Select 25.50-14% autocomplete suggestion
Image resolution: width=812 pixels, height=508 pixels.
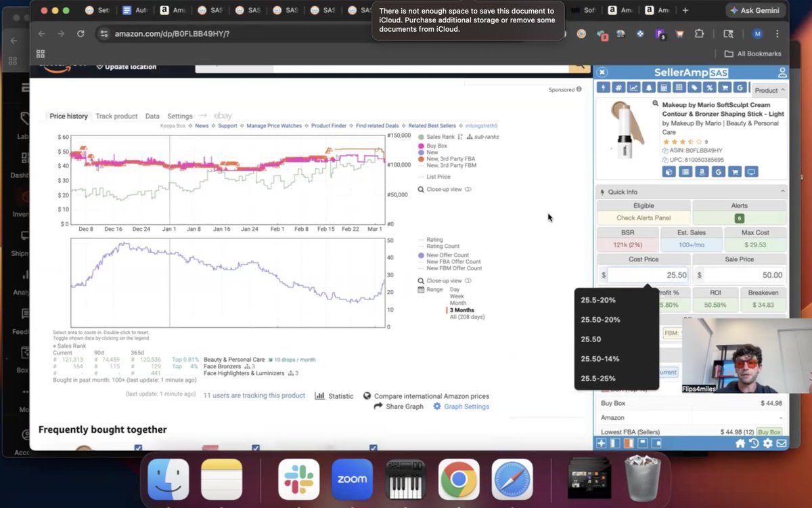tap(616, 359)
